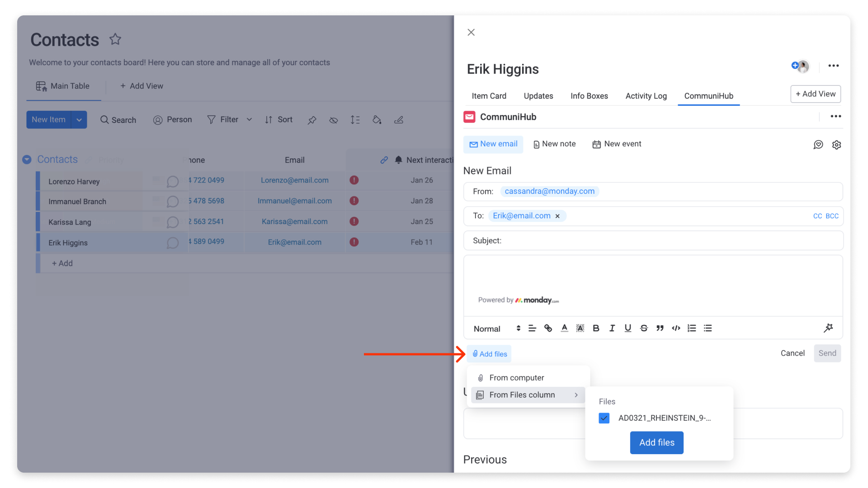The width and height of the screenshot is (868, 488).
Task: Click the Person filter
Action: 172,120
